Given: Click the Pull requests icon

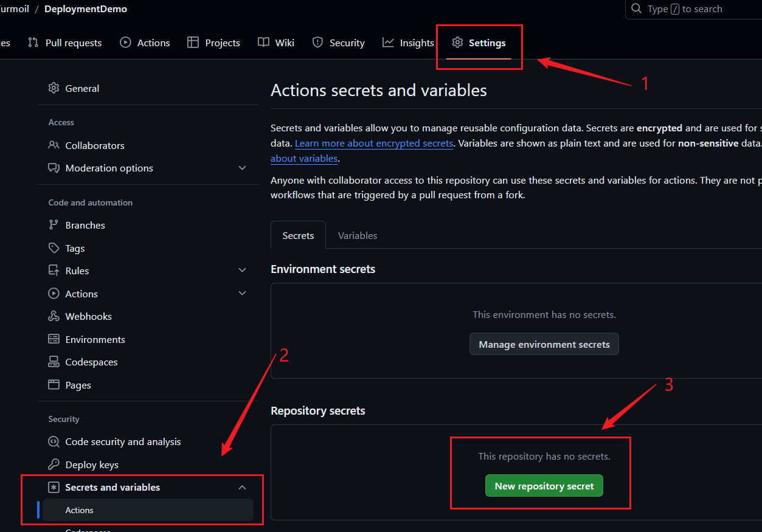Looking at the screenshot, I should pyautogui.click(x=33, y=43).
